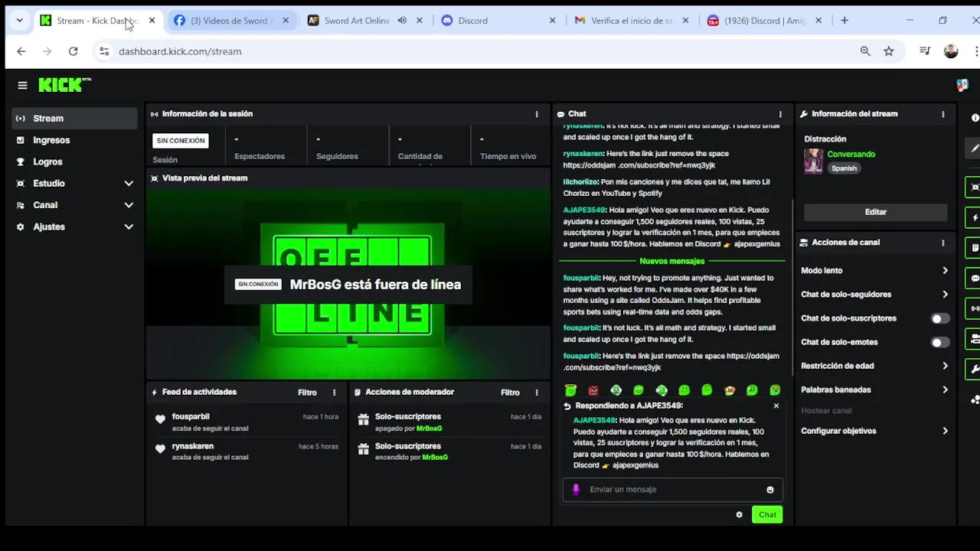
Task: Open Configurar objetivos options
Action: (874, 431)
